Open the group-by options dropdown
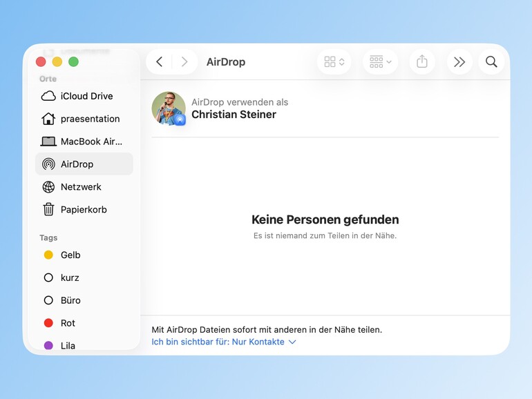Screen dimensions: 532x399 pyautogui.click(x=380, y=61)
